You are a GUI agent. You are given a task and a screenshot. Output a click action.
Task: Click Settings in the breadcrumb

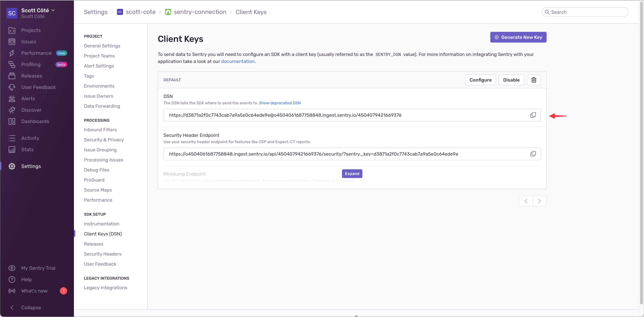(96, 12)
